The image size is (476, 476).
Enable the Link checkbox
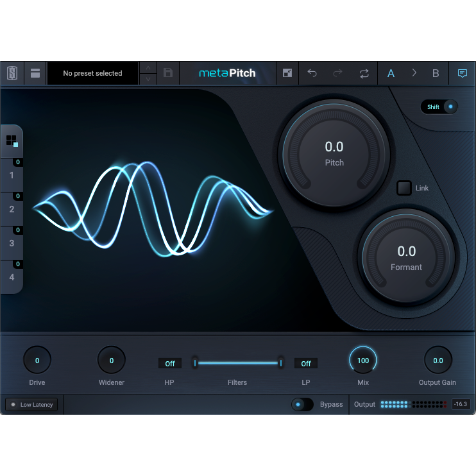point(404,188)
